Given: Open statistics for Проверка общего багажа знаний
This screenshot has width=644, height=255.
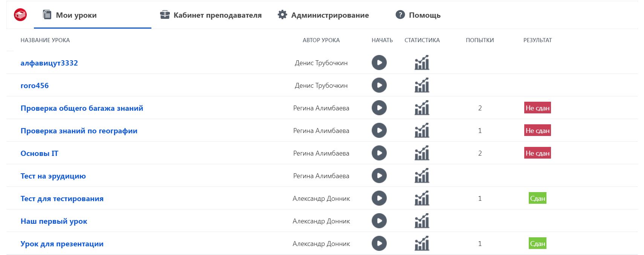Looking at the screenshot, I should click(422, 108).
